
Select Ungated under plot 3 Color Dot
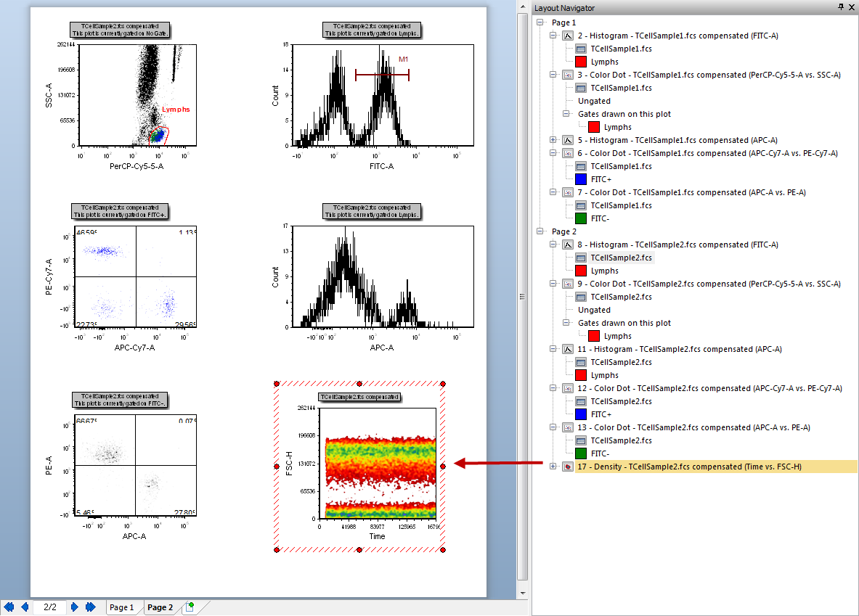pos(594,101)
